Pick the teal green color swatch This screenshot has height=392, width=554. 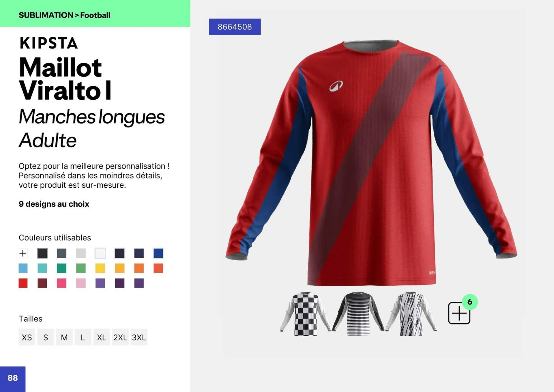pyautogui.click(x=61, y=268)
